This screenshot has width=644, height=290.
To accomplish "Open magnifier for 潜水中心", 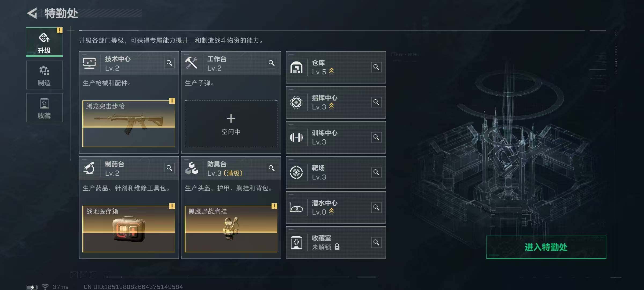I will tap(376, 208).
